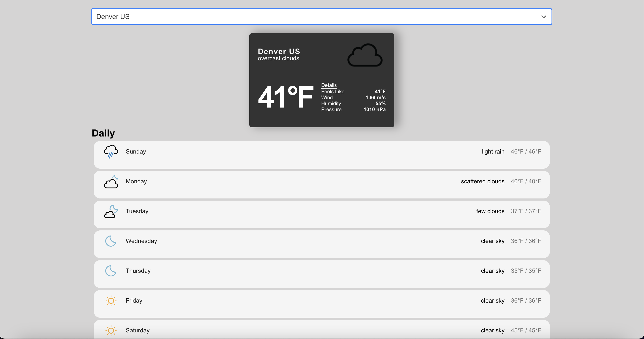Click the Friday sun icon
This screenshot has height=339, width=644.
(x=111, y=301)
